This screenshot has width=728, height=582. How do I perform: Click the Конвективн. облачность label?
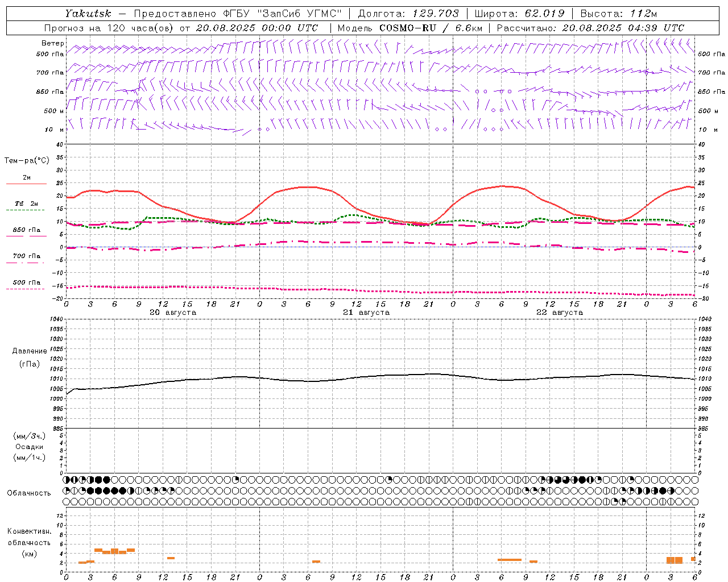pyautogui.click(x=29, y=537)
